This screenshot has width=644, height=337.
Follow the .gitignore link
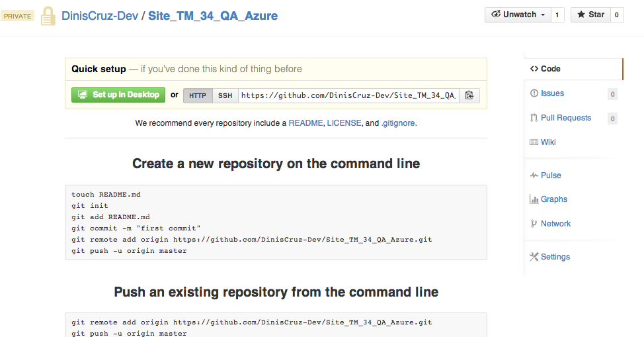398,123
